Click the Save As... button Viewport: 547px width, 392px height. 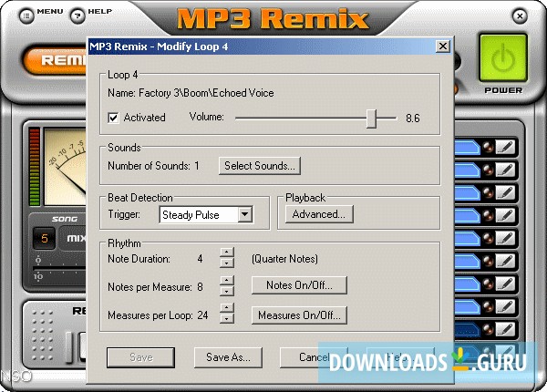tap(228, 357)
